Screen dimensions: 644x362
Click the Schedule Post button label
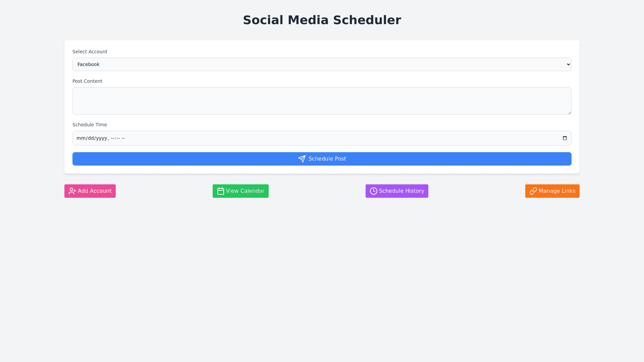click(327, 159)
